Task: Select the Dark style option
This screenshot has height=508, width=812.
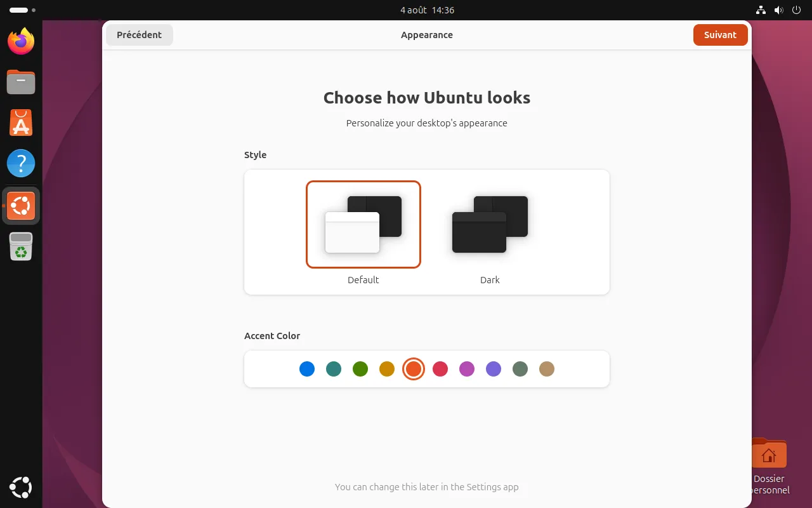Action: pos(490,224)
